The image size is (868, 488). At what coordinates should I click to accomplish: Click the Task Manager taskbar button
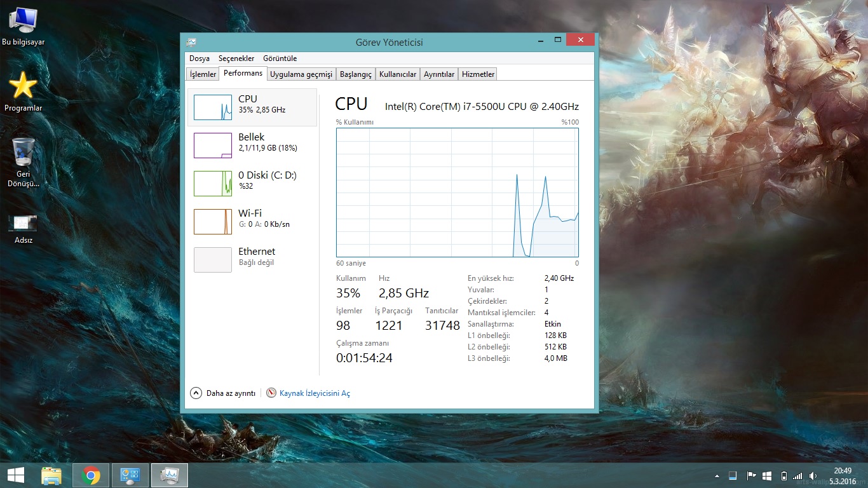click(x=170, y=475)
